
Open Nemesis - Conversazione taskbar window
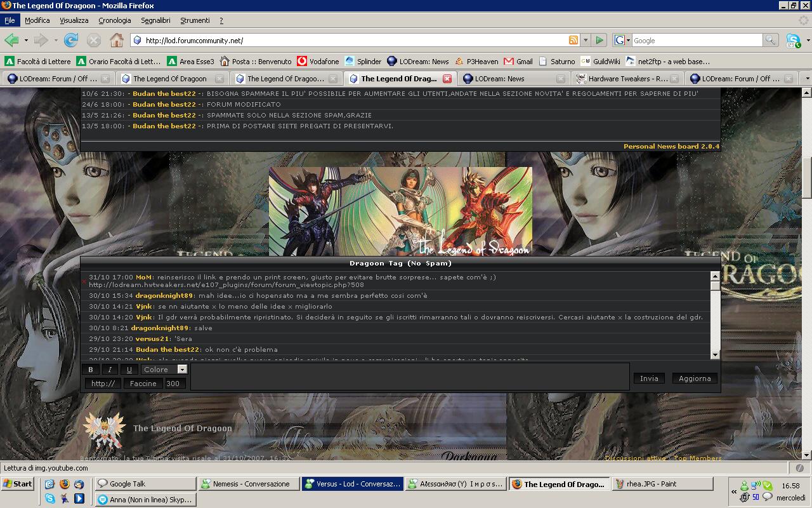(248, 484)
